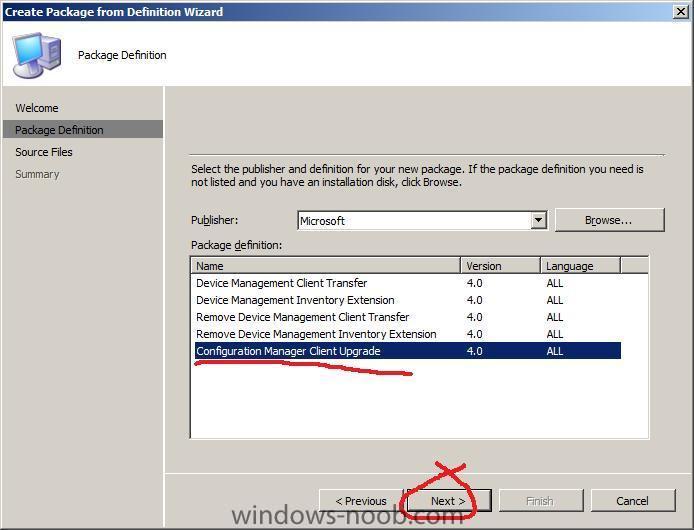Click version 4.0 of Configuration Manager Client Upgrade
The image size is (694, 530).
pos(474,351)
